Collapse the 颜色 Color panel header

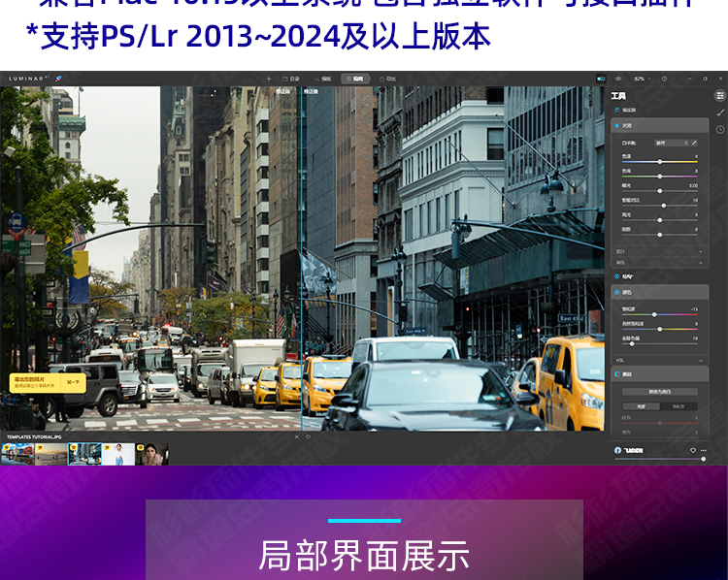(x=660, y=292)
